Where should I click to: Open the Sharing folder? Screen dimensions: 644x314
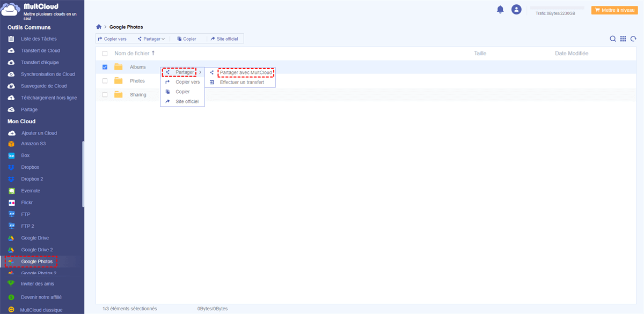[x=138, y=95]
